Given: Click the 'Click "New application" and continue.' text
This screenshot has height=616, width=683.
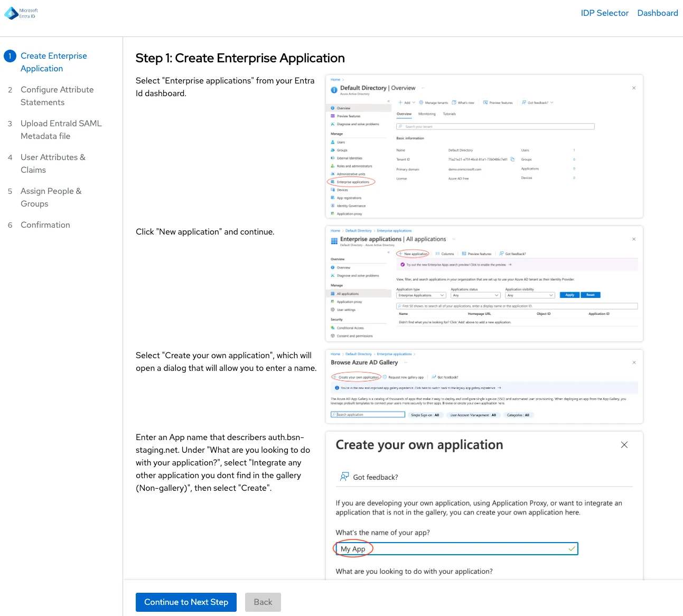Looking at the screenshot, I should point(205,232).
